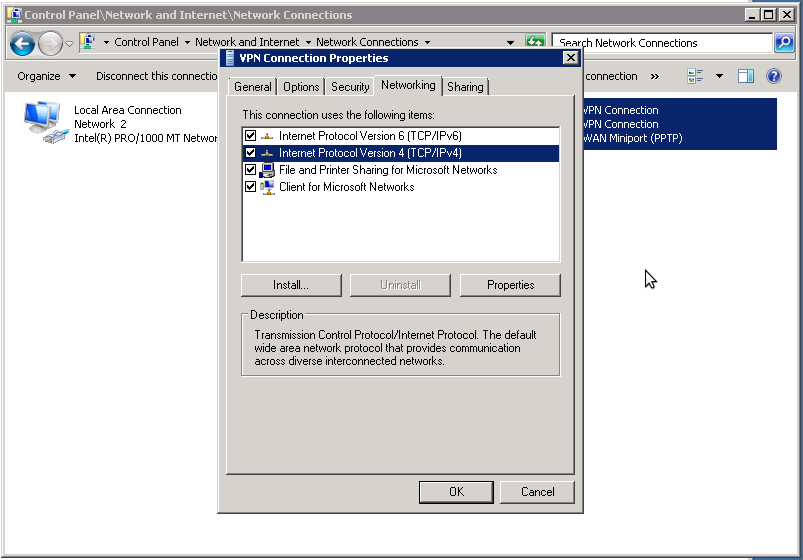803x560 pixels.
Task: Click Network Connections breadcrumb
Action: [367, 42]
